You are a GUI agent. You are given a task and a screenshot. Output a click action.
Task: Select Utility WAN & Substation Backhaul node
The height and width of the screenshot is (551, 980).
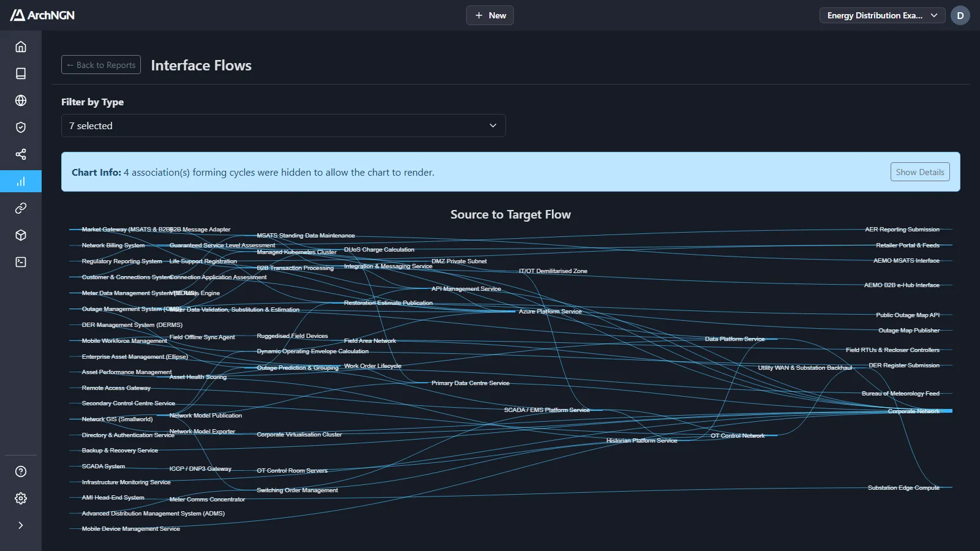(805, 368)
